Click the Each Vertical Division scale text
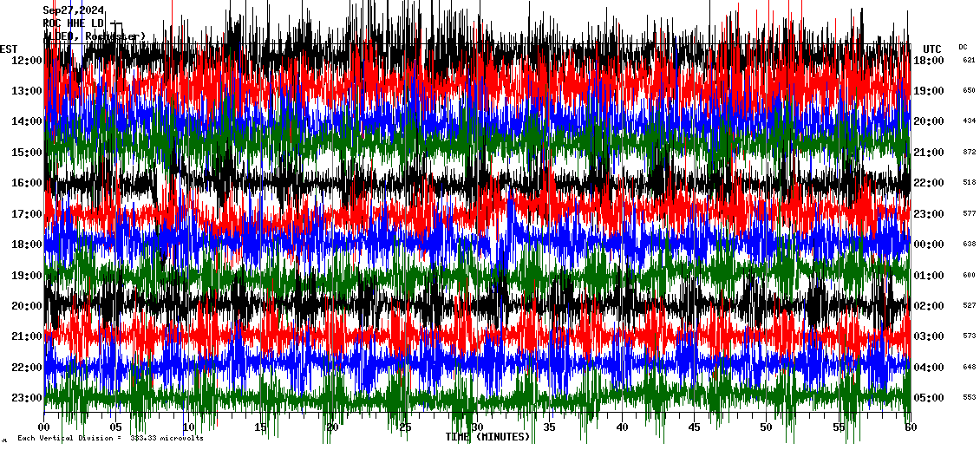Screen dimensions: 980x450 tap(110, 438)
